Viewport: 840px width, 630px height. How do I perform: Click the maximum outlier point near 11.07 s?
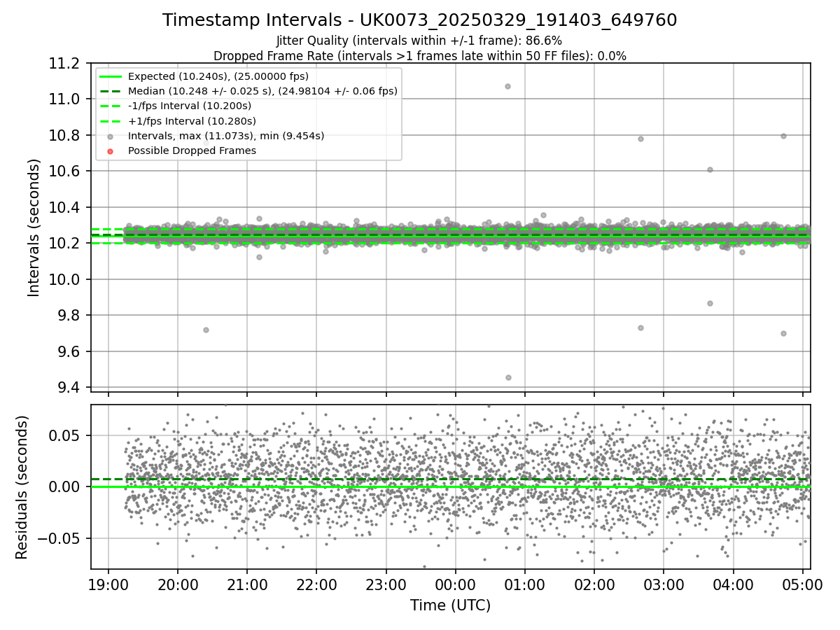(x=507, y=86)
